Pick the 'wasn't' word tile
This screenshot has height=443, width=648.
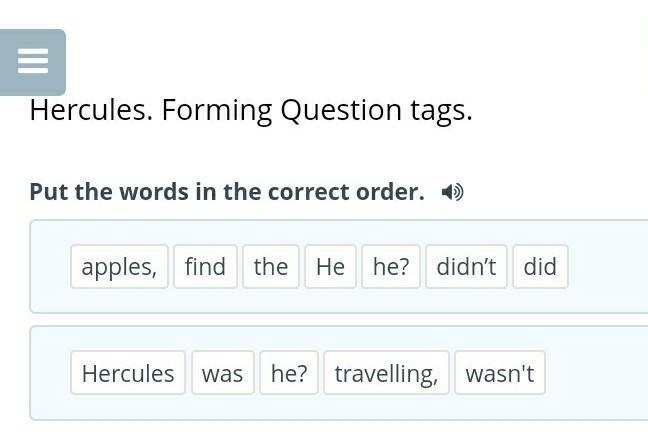(x=500, y=373)
